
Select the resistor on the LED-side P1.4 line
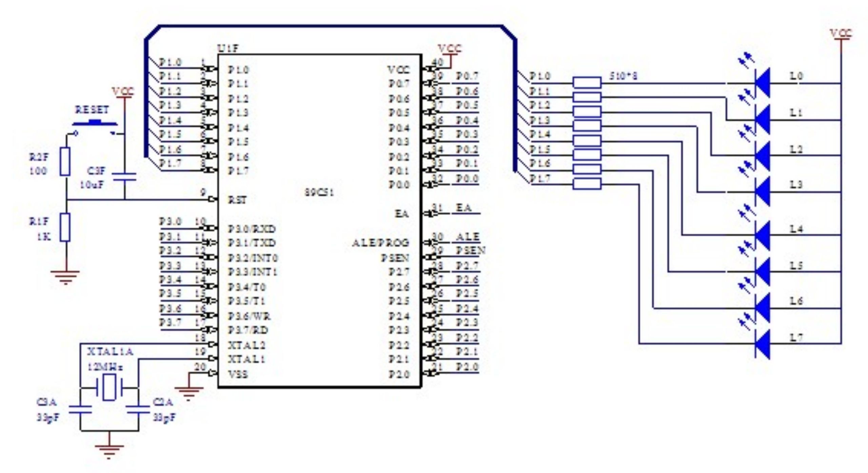click(x=587, y=141)
